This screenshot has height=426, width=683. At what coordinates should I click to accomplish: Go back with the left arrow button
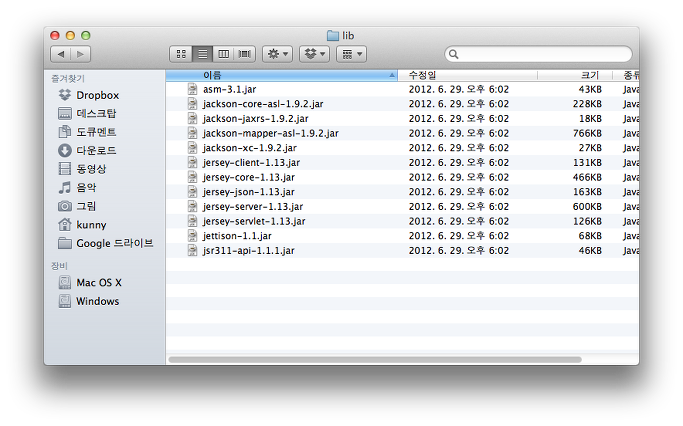61,54
